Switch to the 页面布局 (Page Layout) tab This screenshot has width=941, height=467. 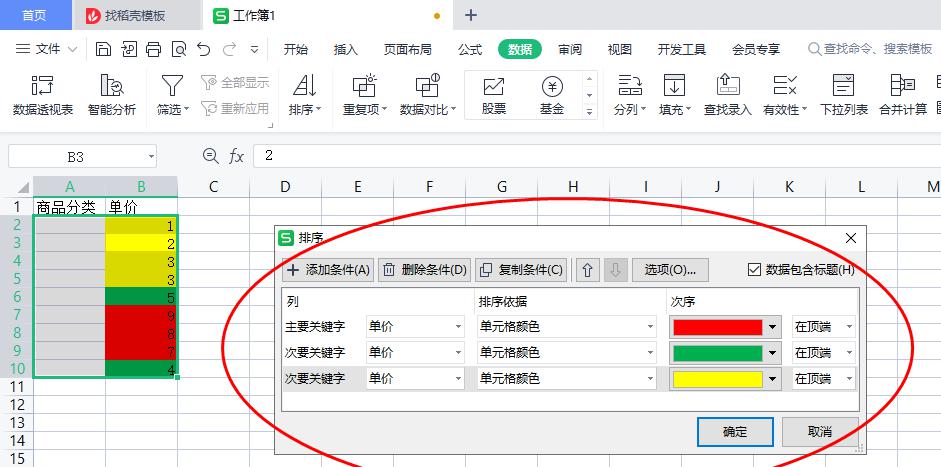(408, 50)
